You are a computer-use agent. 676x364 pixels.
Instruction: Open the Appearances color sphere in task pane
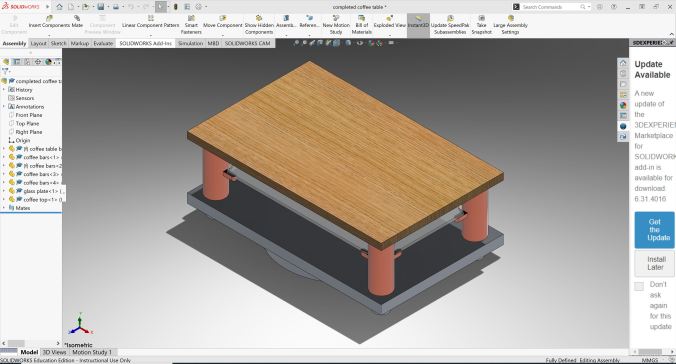tap(623, 105)
